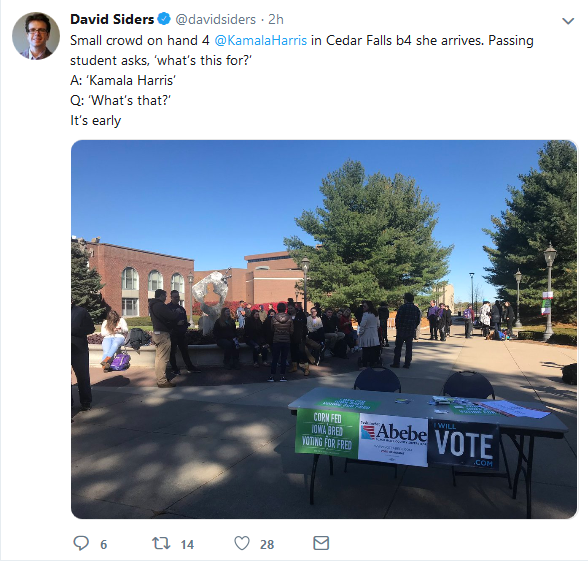Open the David Siders display name
The image size is (588, 561).
point(112,19)
